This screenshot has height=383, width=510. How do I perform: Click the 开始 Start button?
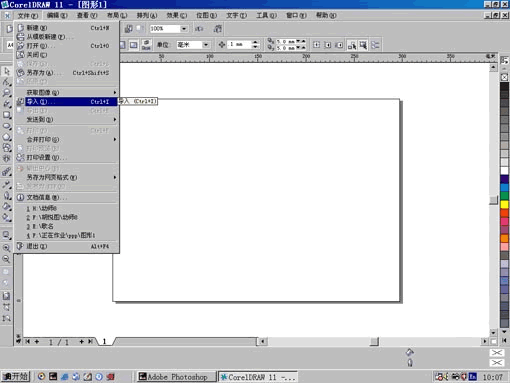(15, 377)
